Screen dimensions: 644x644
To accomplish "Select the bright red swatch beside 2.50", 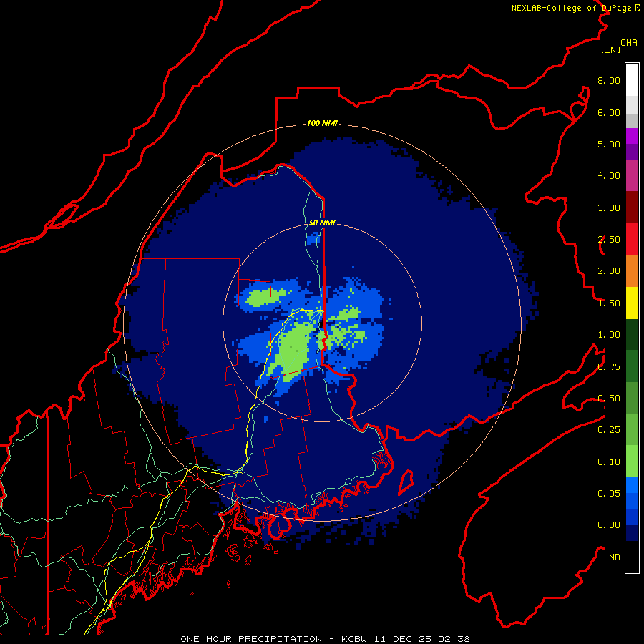I will [x=632, y=239].
